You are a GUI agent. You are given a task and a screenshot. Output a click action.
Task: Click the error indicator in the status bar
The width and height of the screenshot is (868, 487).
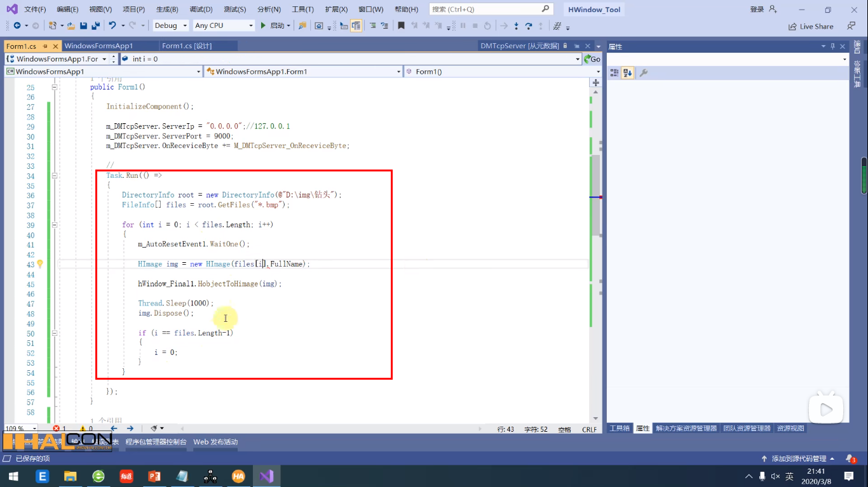pos(56,429)
